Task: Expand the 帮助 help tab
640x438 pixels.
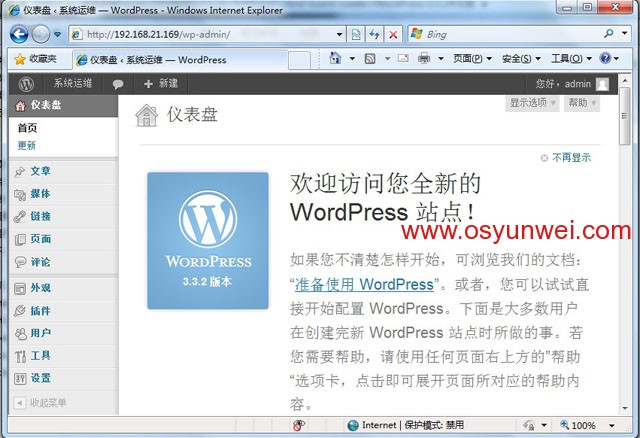Action: (582, 103)
